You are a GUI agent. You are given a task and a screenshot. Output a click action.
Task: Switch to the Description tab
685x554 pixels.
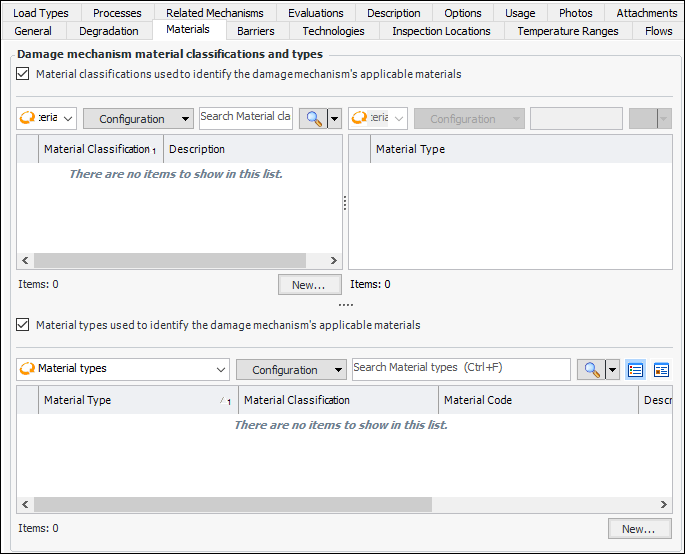[394, 13]
